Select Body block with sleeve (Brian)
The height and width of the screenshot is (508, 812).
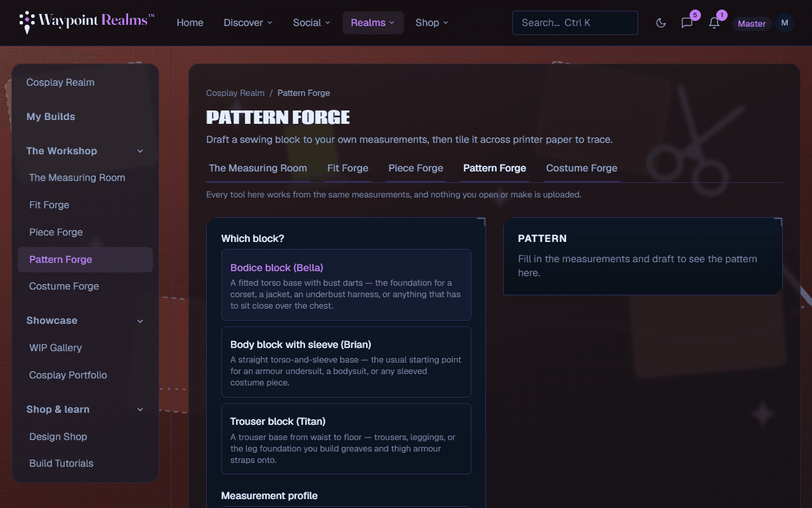coord(346,362)
